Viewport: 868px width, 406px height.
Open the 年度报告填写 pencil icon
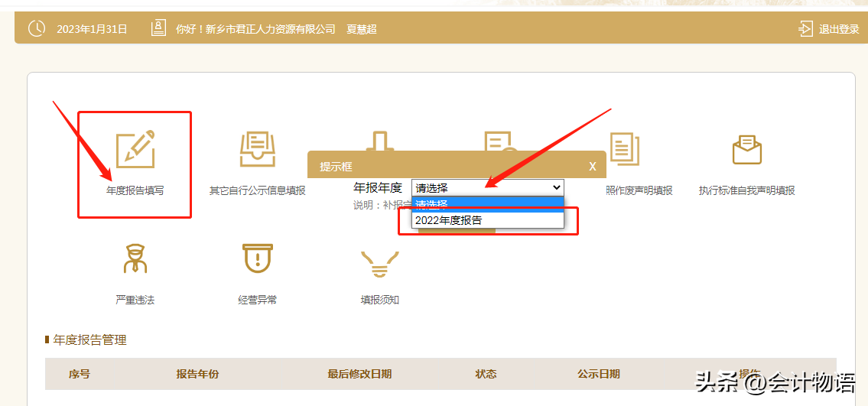click(x=135, y=149)
